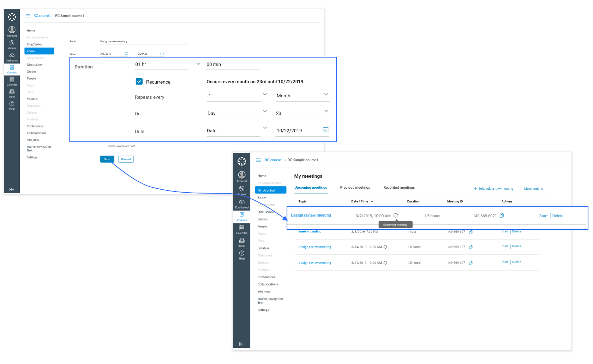Collapse the left window global navigation

click(12, 189)
